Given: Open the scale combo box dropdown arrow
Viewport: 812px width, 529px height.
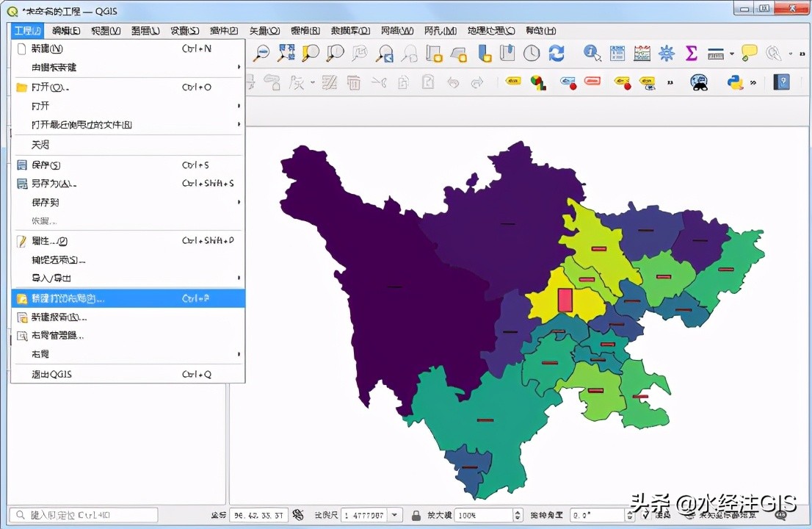Looking at the screenshot, I should tap(394, 515).
